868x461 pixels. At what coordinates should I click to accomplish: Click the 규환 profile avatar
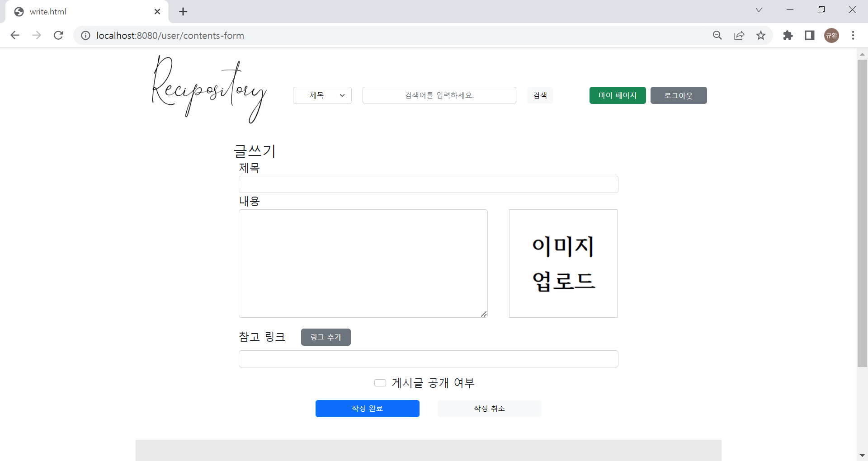click(831, 35)
